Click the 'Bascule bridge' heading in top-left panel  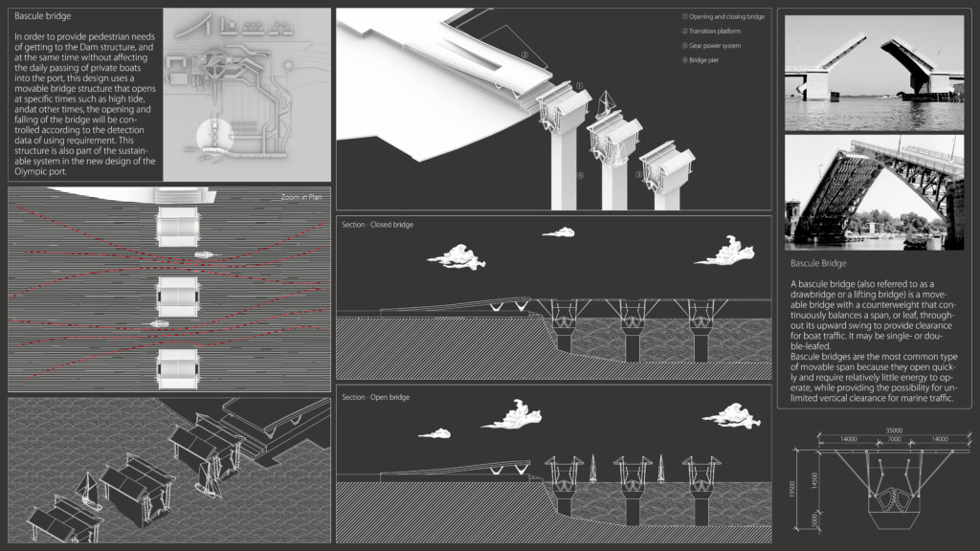[x=43, y=16]
